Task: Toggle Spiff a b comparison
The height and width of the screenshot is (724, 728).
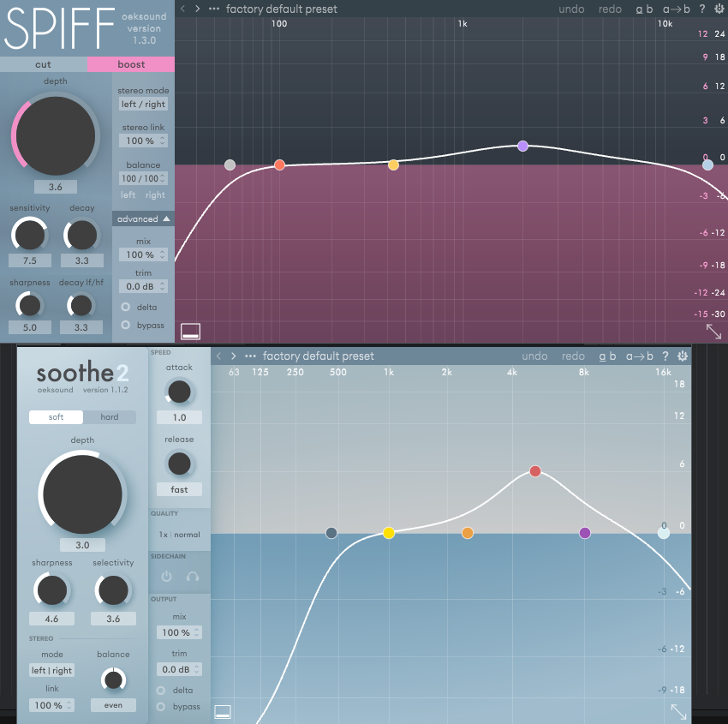Action: click(644, 9)
